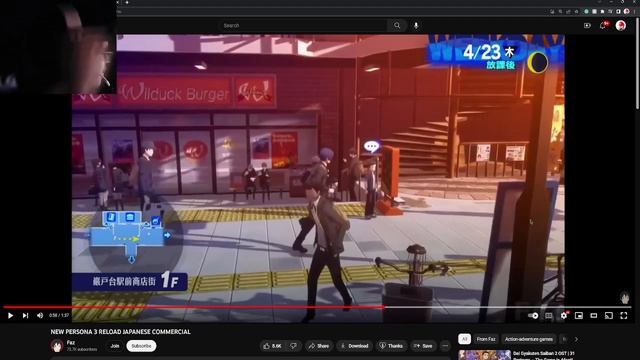640x360 pixels.
Task: Click the browser share page icon
Action: coord(568,11)
